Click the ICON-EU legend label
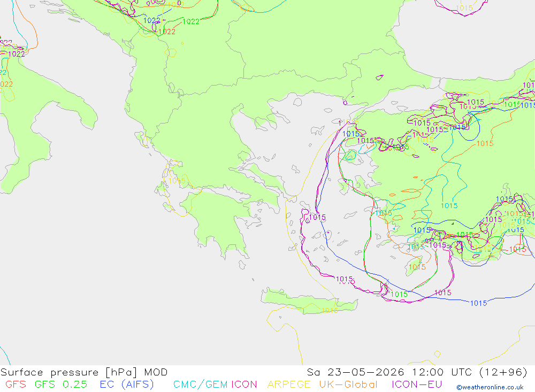Viewport: 535px width, 392px height. pyautogui.click(x=417, y=385)
